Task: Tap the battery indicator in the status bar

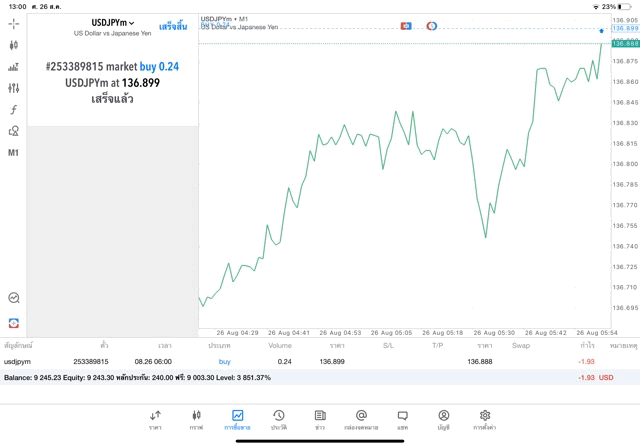Action: (624, 7)
